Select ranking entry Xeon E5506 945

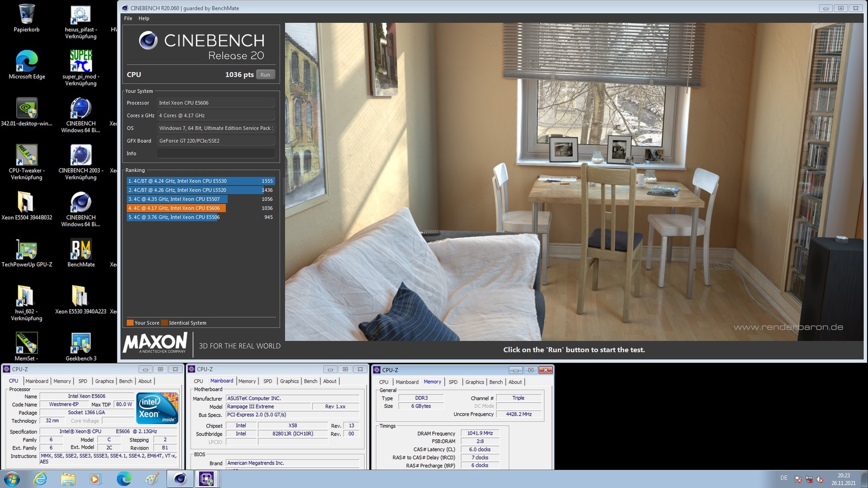[x=201, y=217]
